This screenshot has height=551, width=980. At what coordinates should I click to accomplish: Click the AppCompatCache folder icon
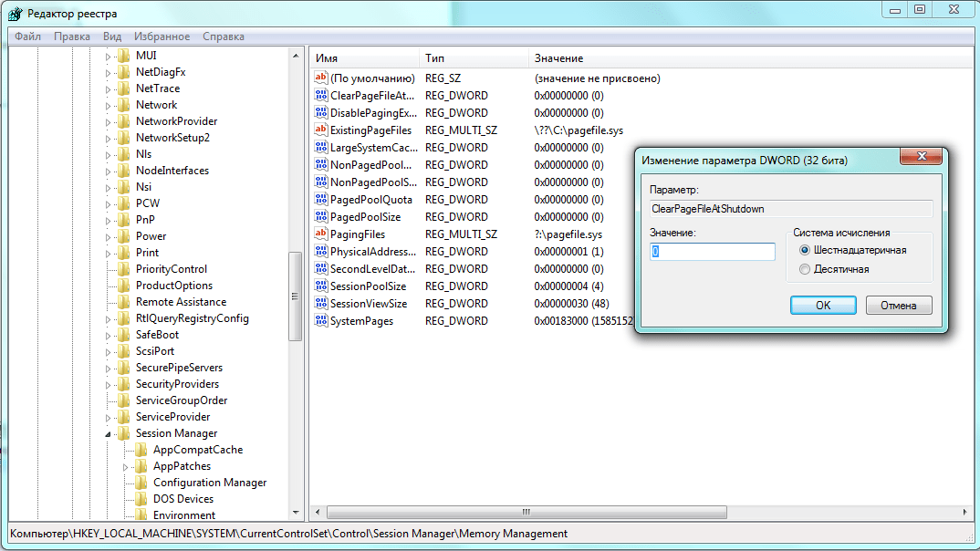[141, 450]
